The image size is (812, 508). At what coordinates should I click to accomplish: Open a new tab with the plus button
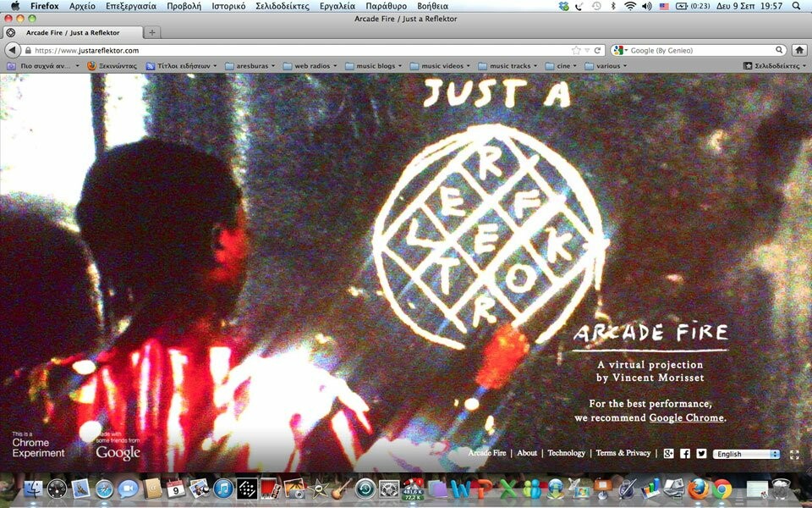[x=151, y=32]
